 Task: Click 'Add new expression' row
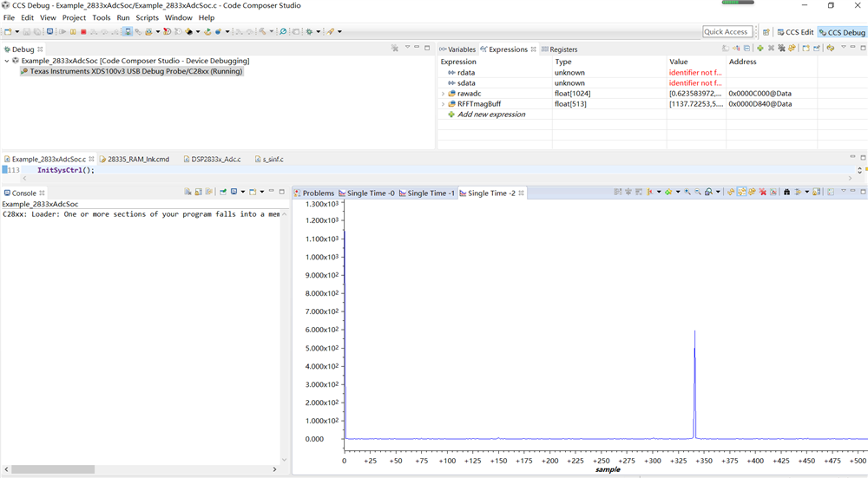click(x=490, y=115)
